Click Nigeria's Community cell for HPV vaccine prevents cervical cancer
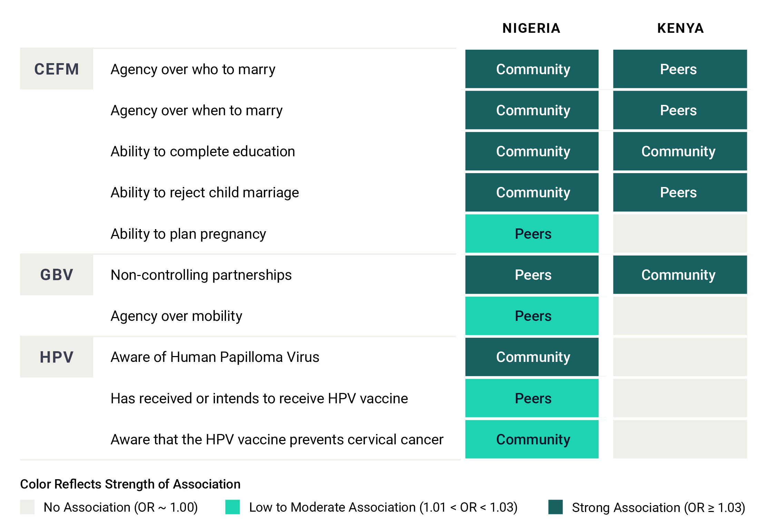This screenshot has height=532, width=769. [532, 439]
